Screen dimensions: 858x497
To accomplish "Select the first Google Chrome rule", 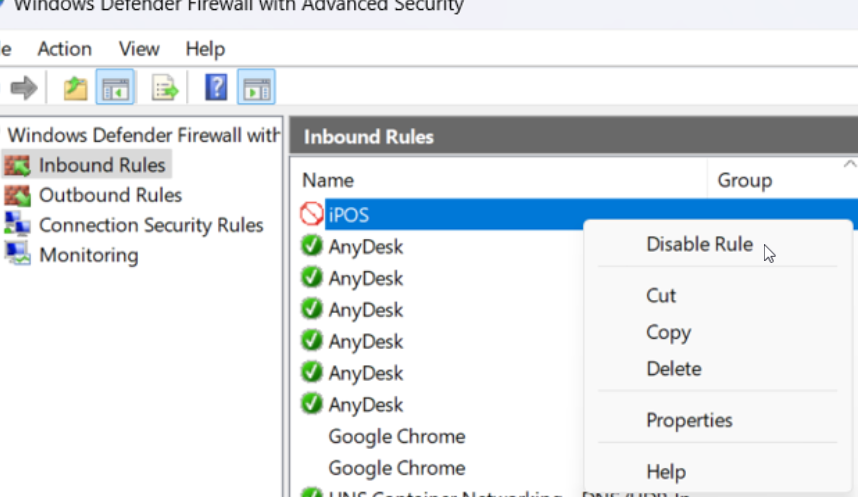I will point(397,436).
